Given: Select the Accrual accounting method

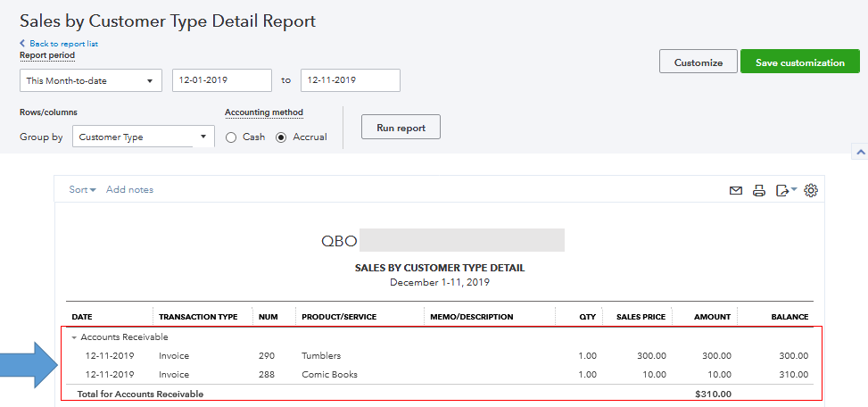Looking at the screenshot, I should pos(281,137).
